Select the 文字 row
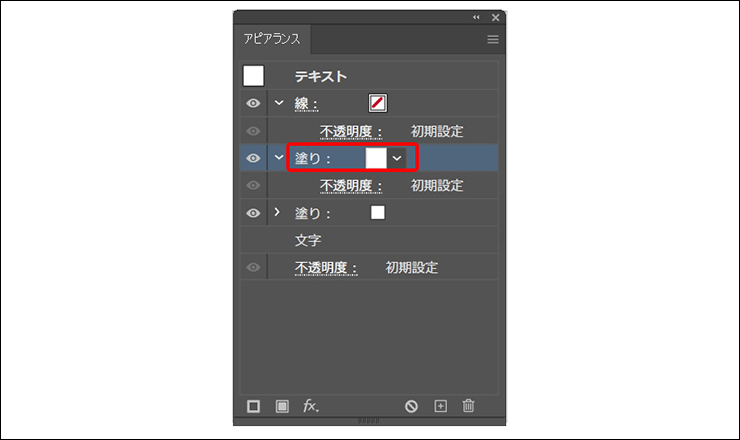The image size is (740, 440). click(307, 240)
